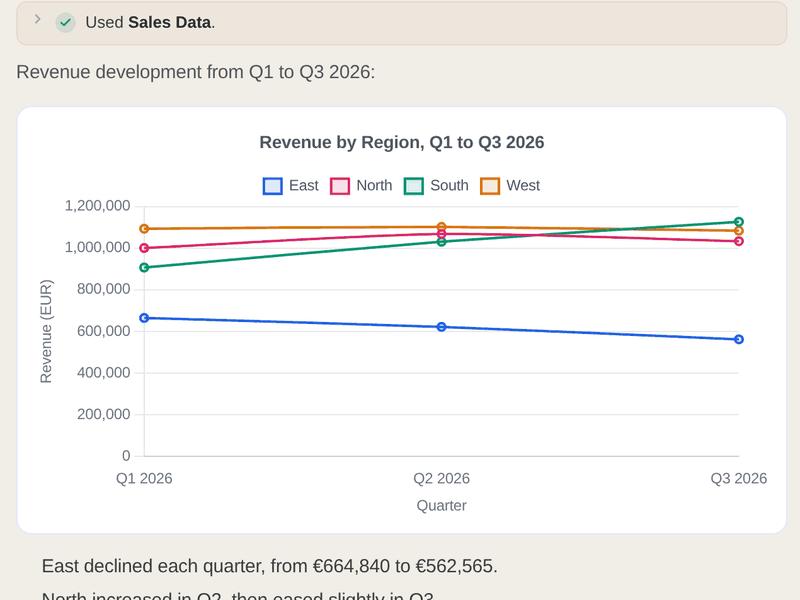Click the '200,000' axis tick value
The height and width of the screenshot is (600, 800).
coord(104,414)
